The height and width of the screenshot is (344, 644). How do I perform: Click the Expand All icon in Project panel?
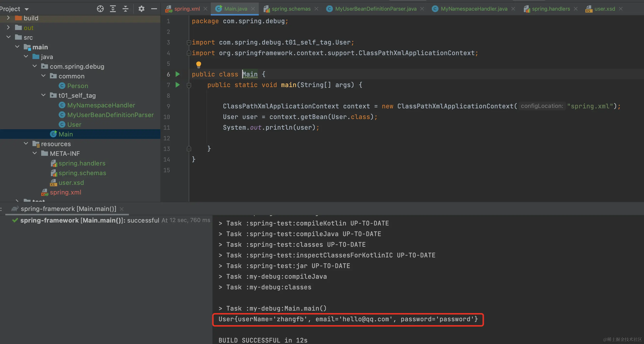113,9
